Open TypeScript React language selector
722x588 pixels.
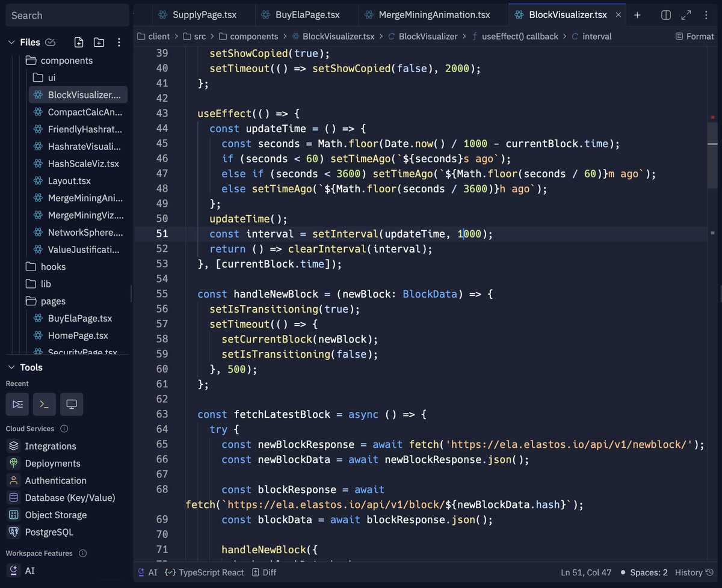[205, 572]
